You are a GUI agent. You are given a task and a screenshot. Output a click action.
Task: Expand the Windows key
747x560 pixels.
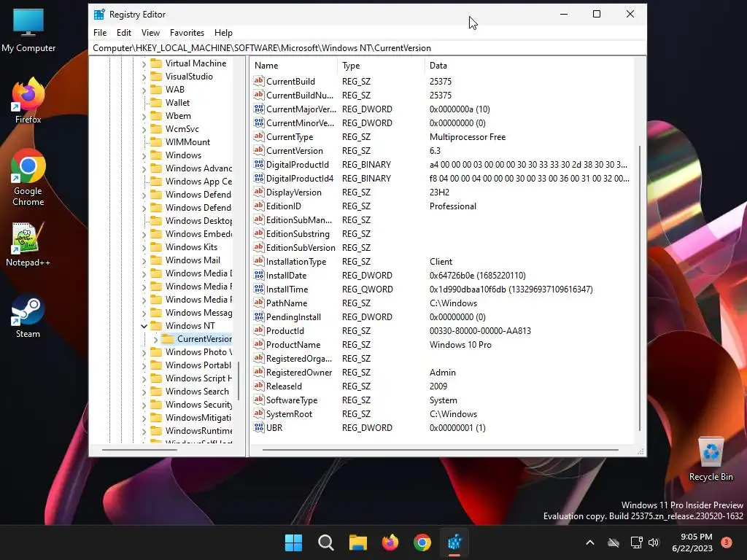click(144, 156)
